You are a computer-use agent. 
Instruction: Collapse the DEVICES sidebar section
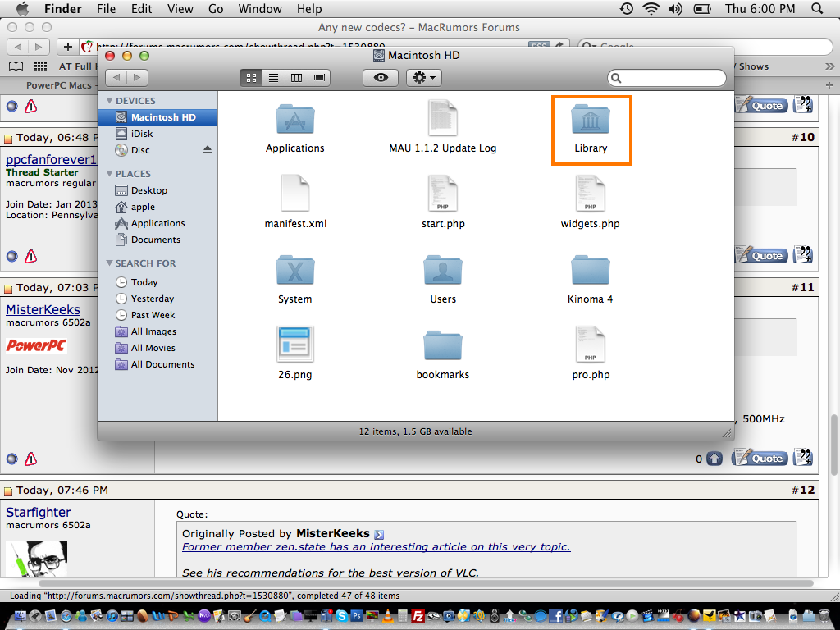[109, 101]
